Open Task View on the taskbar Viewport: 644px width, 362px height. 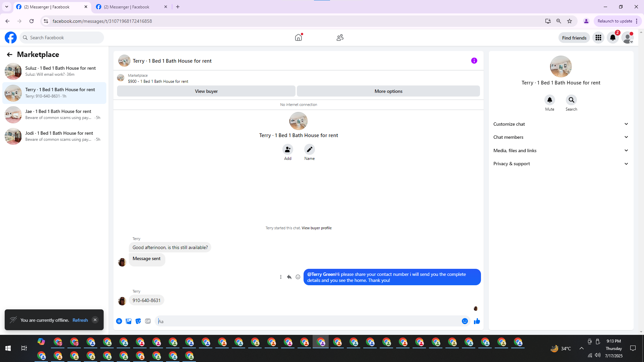click(24, 348)
